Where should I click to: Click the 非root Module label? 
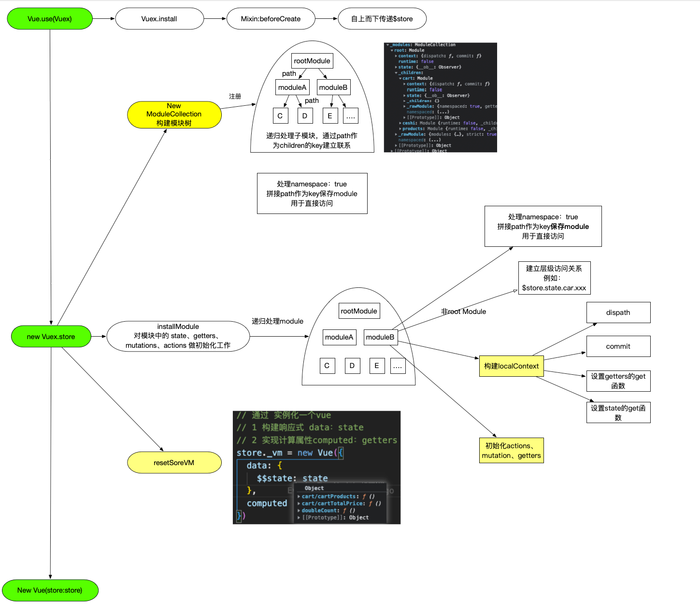[463, 312]
